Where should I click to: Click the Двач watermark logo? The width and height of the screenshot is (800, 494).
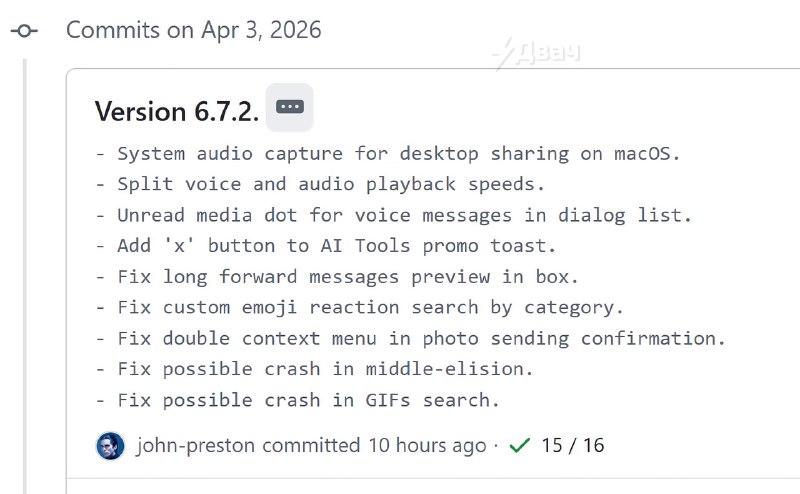point(538,52)
